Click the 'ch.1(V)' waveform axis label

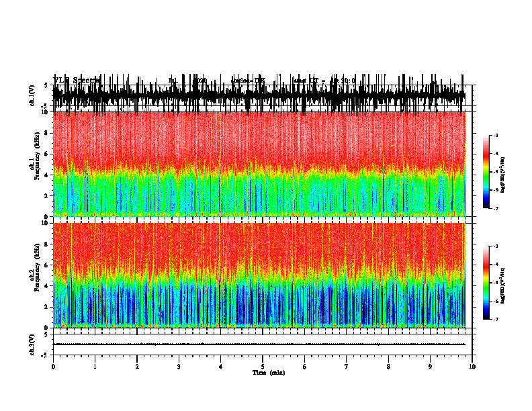pyautogui.click(x=32, y=95)
